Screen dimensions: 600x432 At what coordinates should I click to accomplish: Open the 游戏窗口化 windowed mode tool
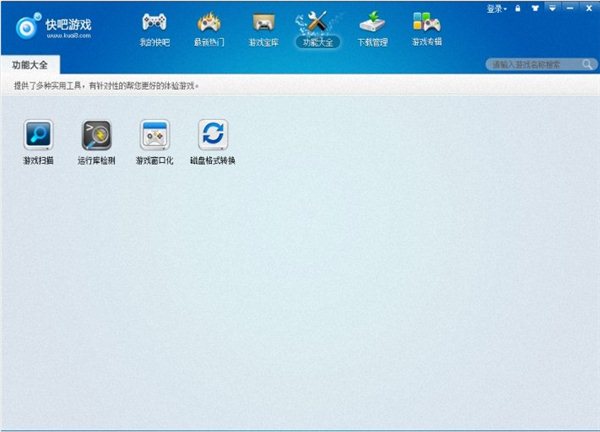[155, 142]
